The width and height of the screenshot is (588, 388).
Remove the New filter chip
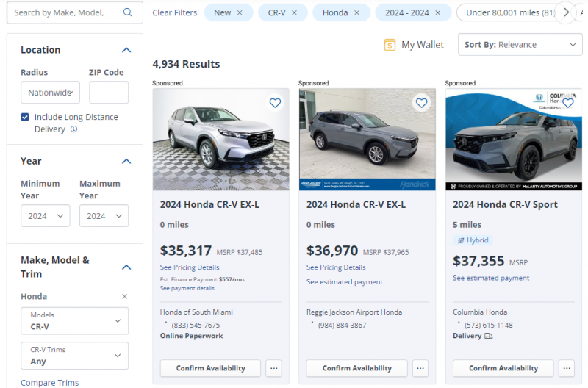pos(240,12)
